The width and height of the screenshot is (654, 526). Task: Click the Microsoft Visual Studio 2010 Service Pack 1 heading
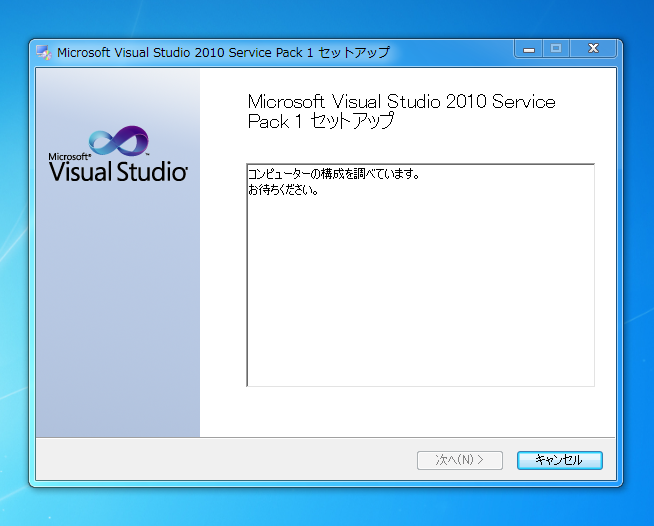pos(401,111)
